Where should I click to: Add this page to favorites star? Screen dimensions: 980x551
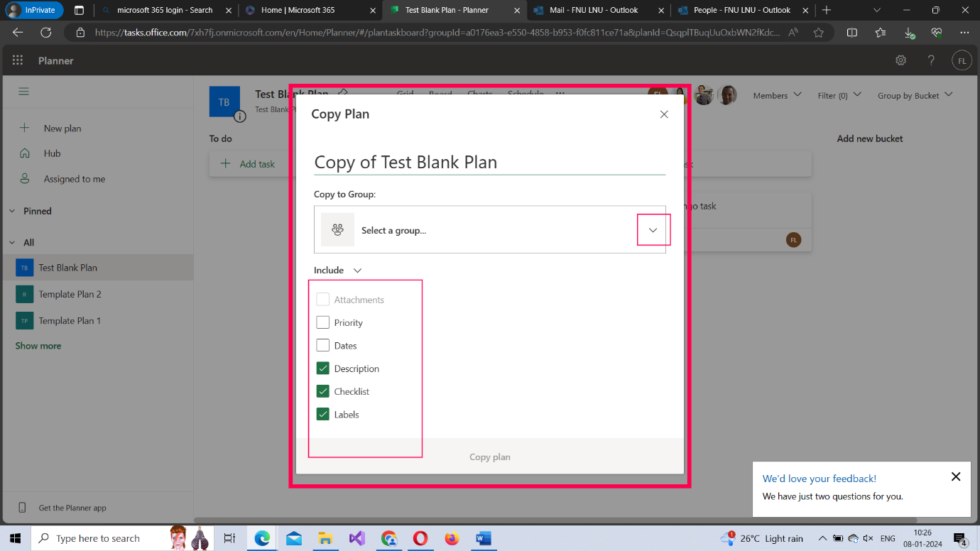pos(819,33)
